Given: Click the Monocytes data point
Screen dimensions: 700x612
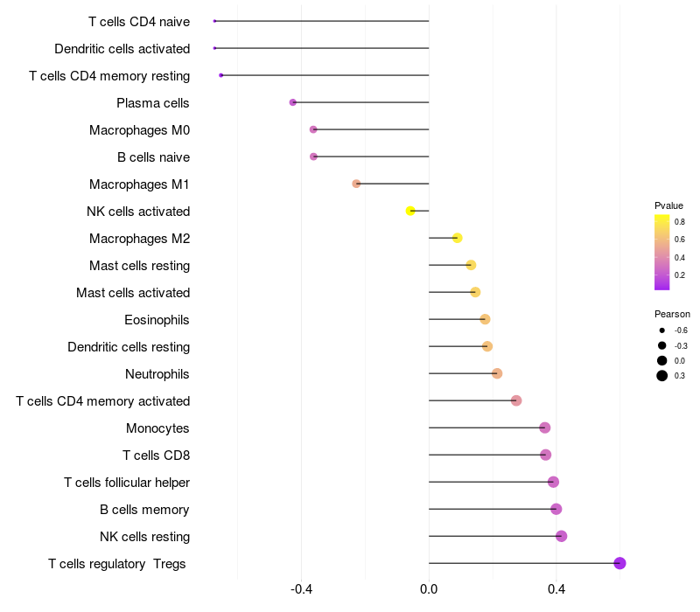Looking at the screenshot, I should pos(544,428).
